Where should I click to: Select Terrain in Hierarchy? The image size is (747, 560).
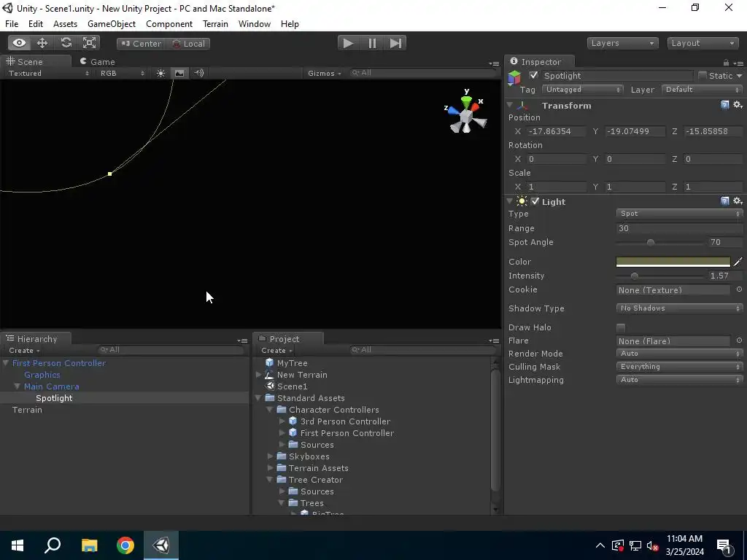click(27, 410)
